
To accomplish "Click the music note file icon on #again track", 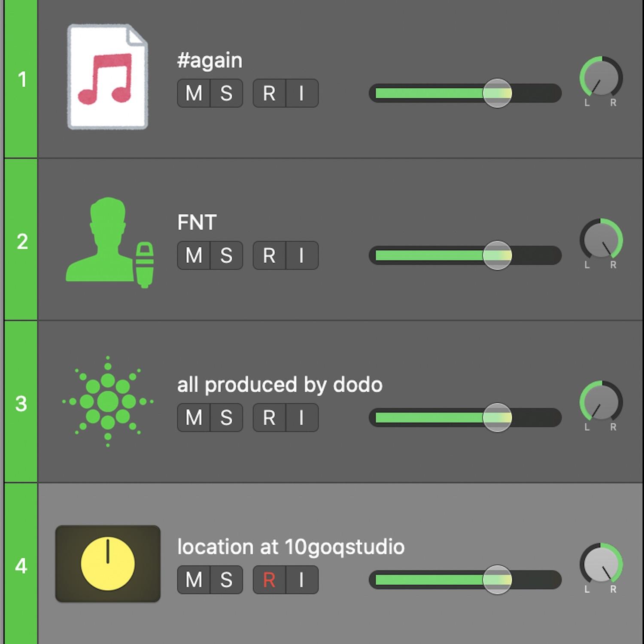I will (x=108, y=77).
